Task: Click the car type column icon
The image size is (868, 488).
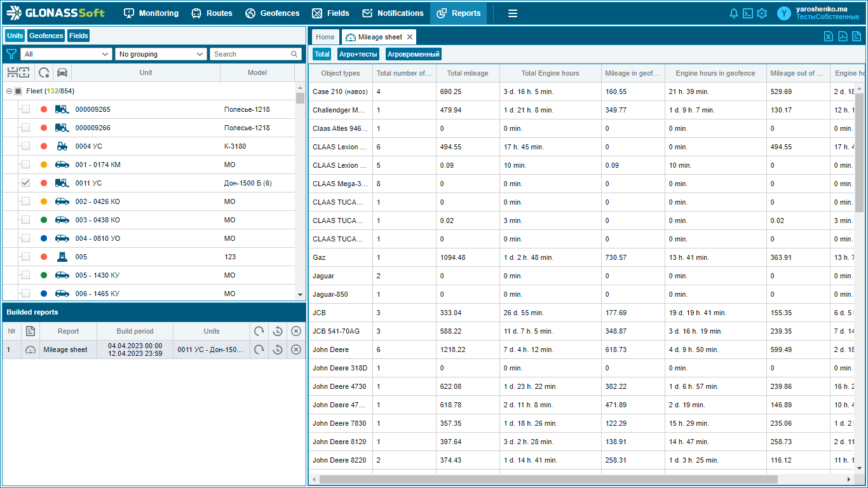Action: click(x=62, y=72)
